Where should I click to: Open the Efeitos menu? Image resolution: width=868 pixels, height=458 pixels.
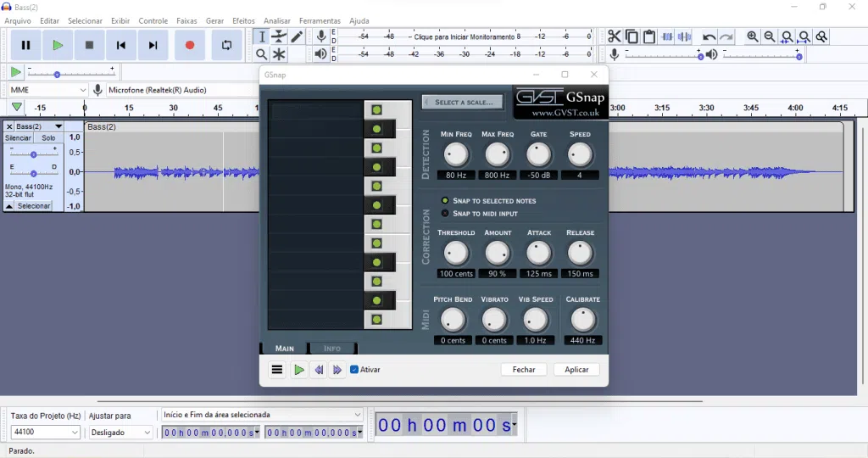[243, 20]
